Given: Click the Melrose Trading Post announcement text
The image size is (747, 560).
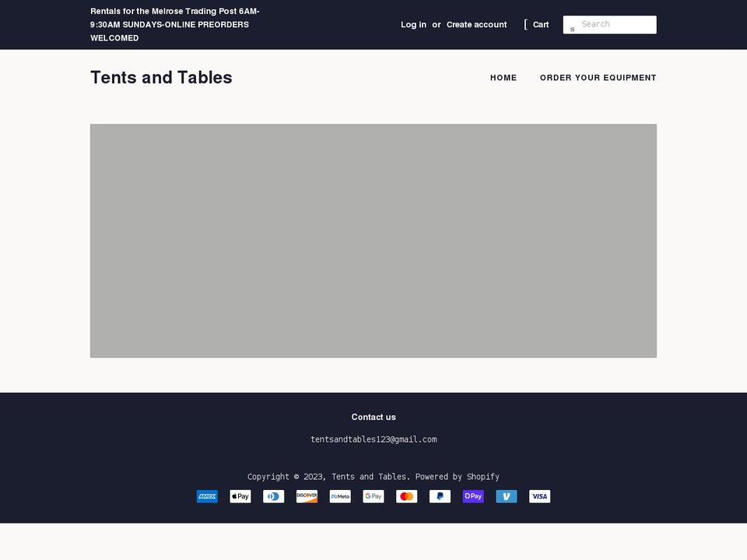Looking at the screenshot, I should click(175, 24).
